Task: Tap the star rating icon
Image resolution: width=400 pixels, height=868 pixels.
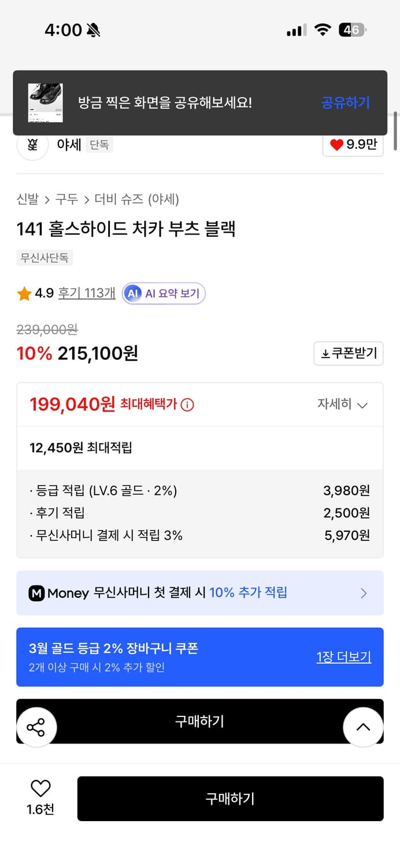Action: (x=24, y=294)
